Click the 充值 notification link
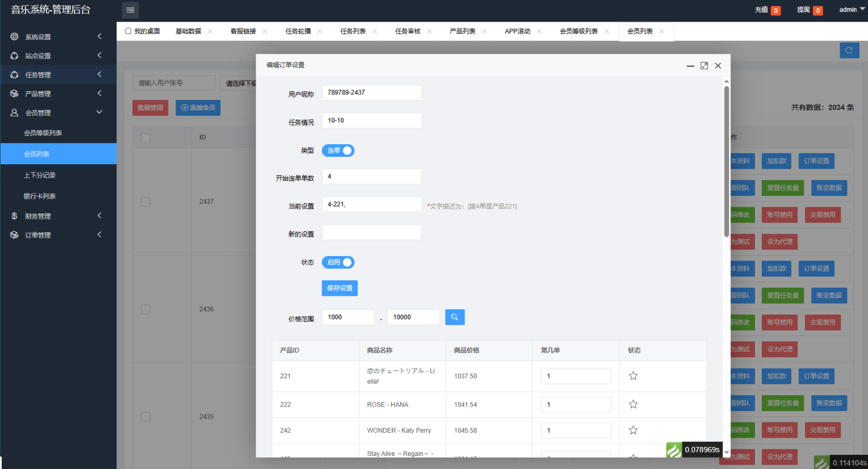This screenshot has width=868, height=469. [x=767, y=10]
